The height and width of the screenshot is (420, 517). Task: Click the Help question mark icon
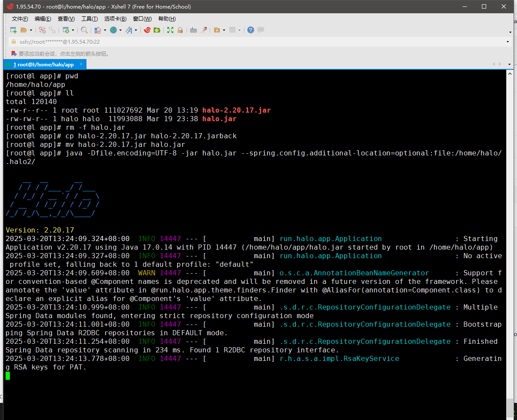coord(251,30)
